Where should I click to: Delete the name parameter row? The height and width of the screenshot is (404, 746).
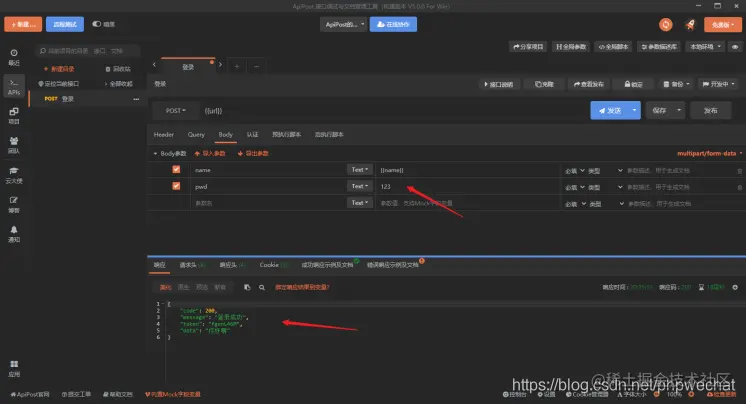click(x=739, y=170)
